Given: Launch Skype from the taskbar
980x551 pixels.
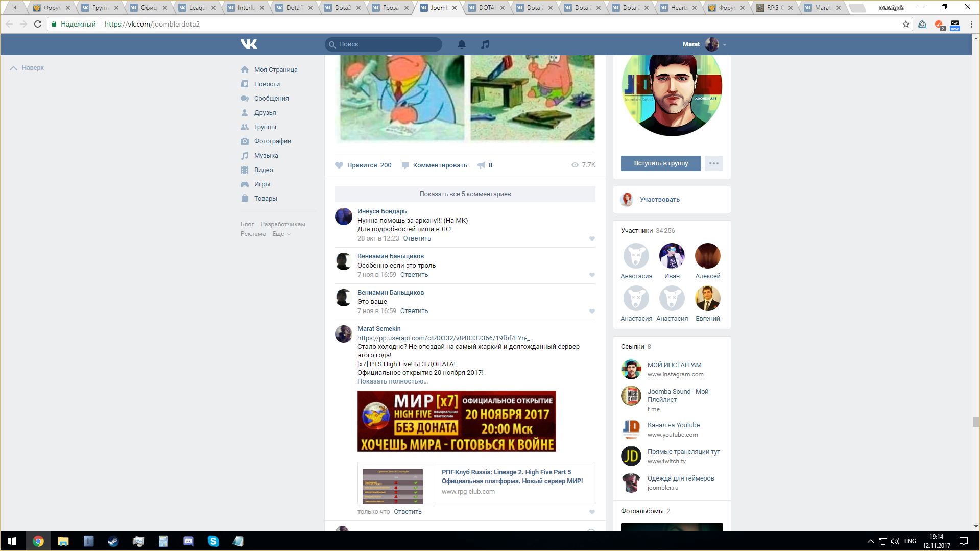Looking at the screenshot, I should [x=213, y=541].
